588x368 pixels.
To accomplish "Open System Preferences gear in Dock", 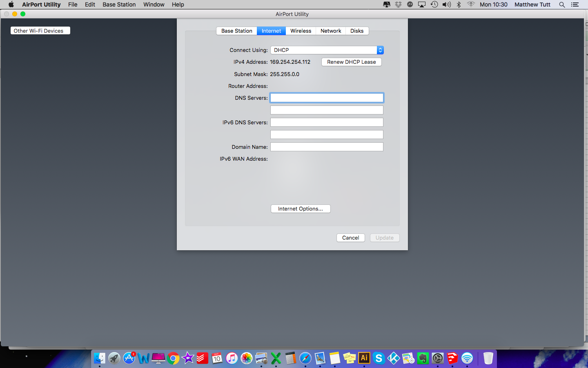I will [438, 359].
